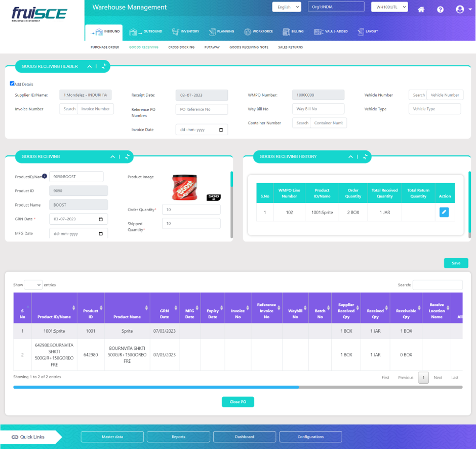Click compress icon on Goods Receiving History panel
The width and height of the screenshot is (476, 449).
365,156
